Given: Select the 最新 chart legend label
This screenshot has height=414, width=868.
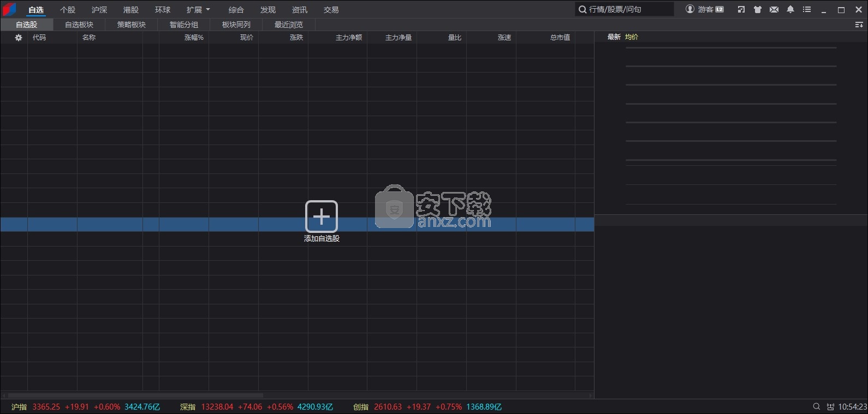Looking at the screenshot, I should click(614, 37).
